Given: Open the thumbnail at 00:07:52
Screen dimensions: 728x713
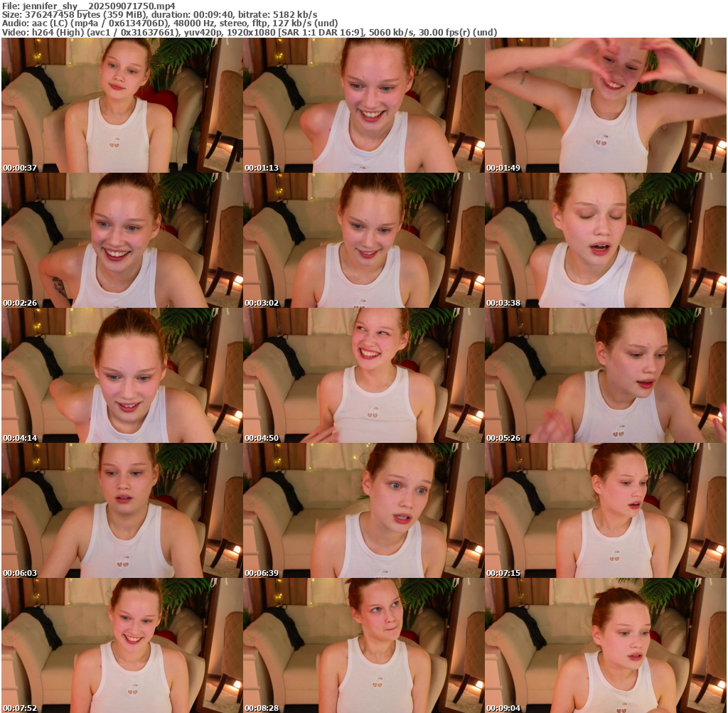Looking at the screenshot, I should pyautogui.click(x=122, y=645).
